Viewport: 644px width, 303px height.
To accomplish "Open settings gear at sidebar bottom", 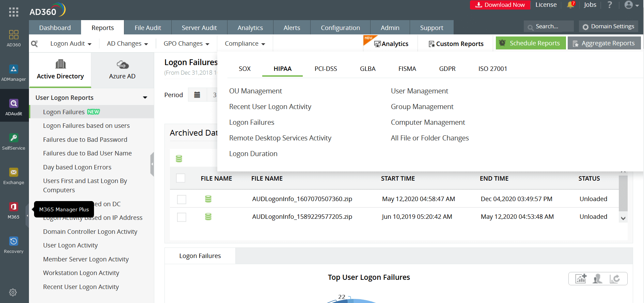I will tap(13, 292).
